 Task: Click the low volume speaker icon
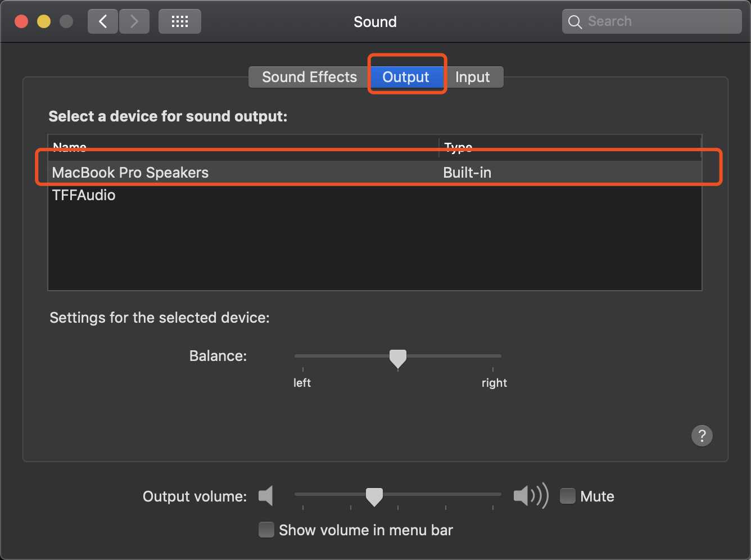click(266, 496)
